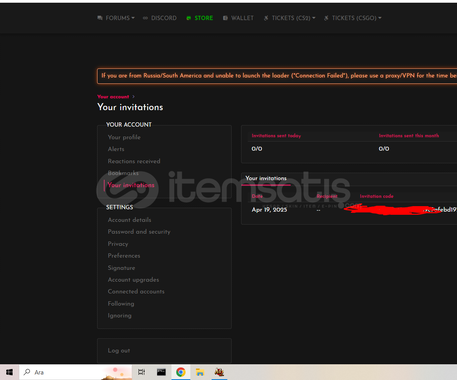Open the Forums dropdown menu
The image size is (457, 380).
click(x=116, y=18)
